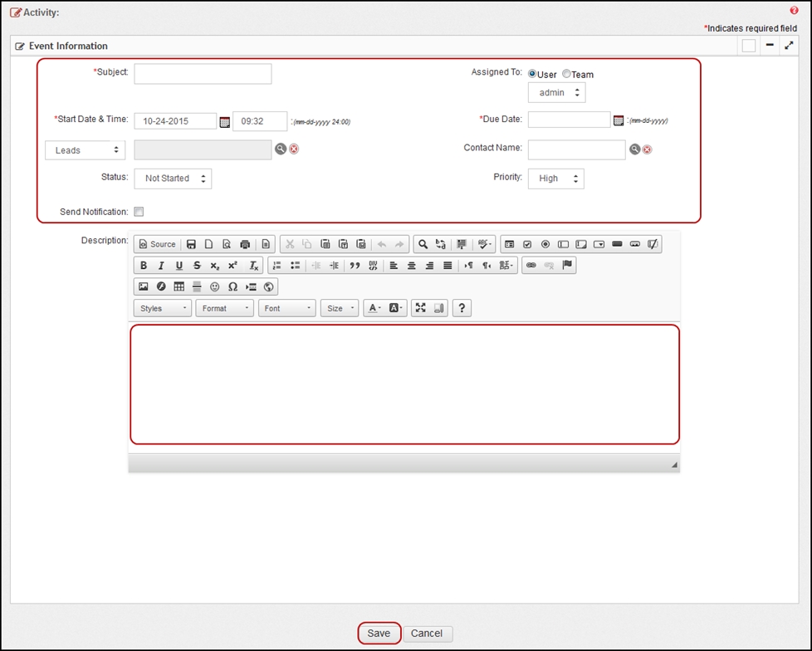Screen dimensions: 812x651
Task: Apply Block Quote formatting
Action: point(355,265)
